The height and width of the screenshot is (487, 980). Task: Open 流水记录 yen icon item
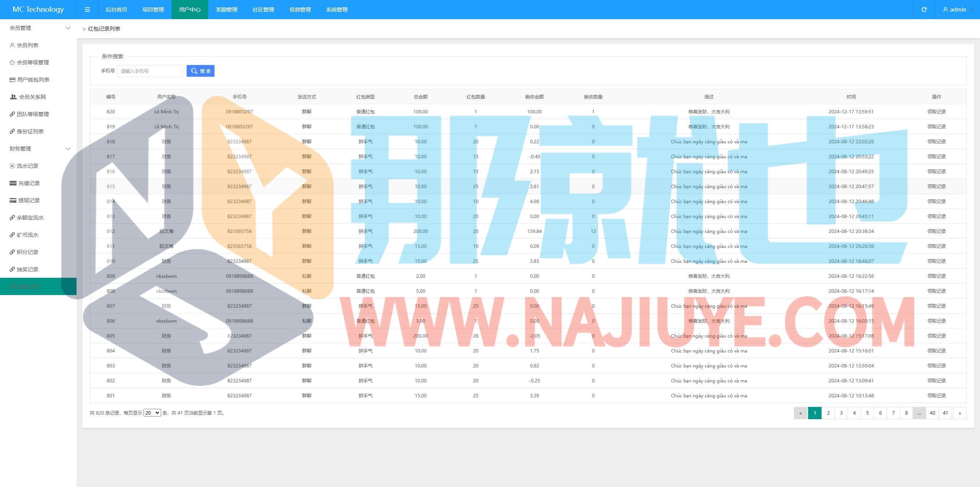tap(27, 166)
